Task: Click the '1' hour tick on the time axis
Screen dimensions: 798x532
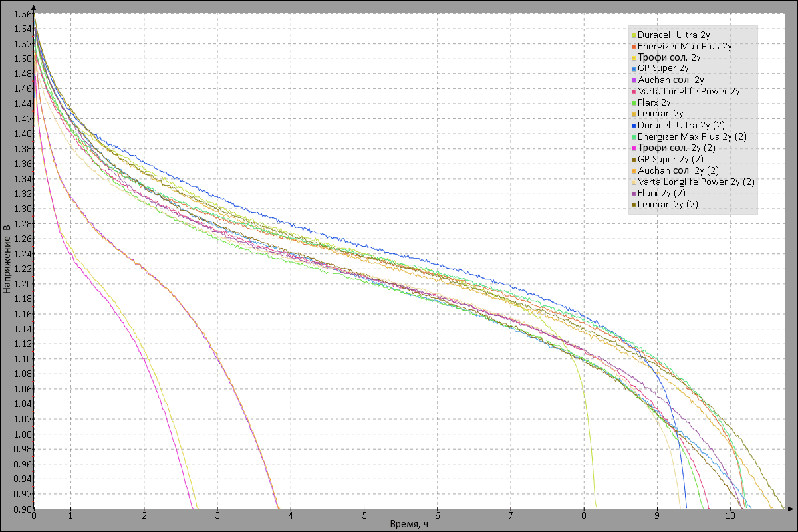Action: tap(70, 516)
